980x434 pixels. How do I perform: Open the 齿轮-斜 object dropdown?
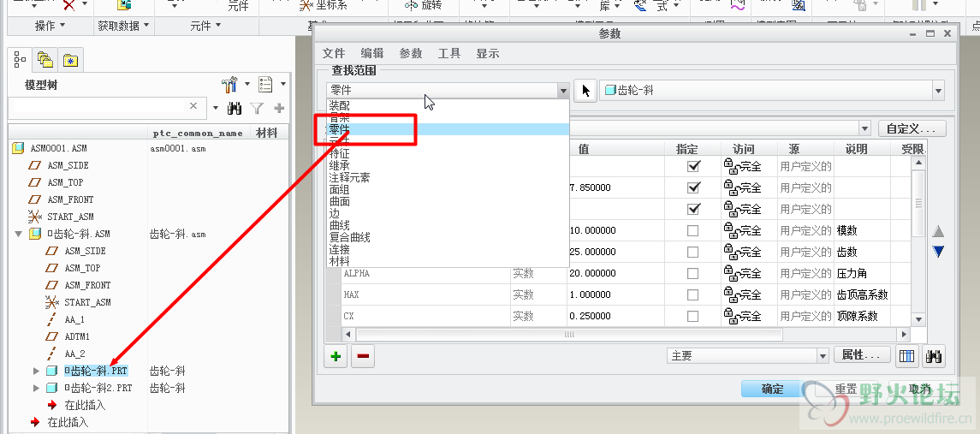(938, 91)
